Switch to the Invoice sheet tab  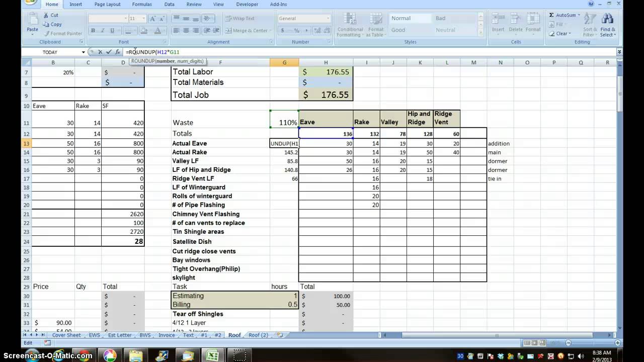[167, 335]
